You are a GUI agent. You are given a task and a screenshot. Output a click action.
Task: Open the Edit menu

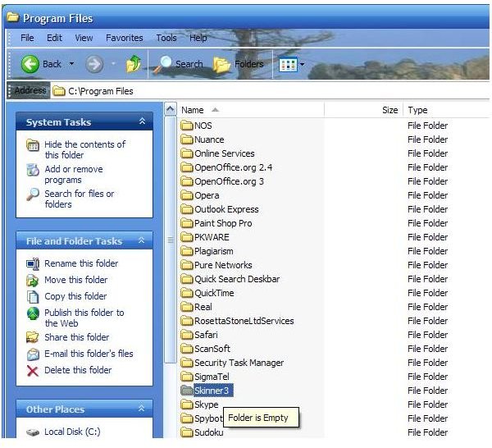tap(54, 38)
